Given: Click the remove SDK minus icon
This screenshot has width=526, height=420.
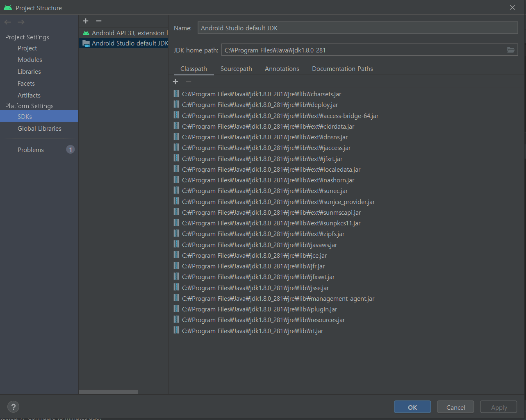Looking at the screenshot, I should click(x=99, y=21).
